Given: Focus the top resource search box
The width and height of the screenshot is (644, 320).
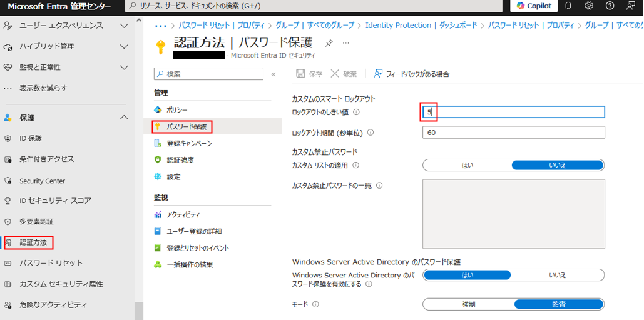Looking at the screenshot, I should tap(314, 6).
